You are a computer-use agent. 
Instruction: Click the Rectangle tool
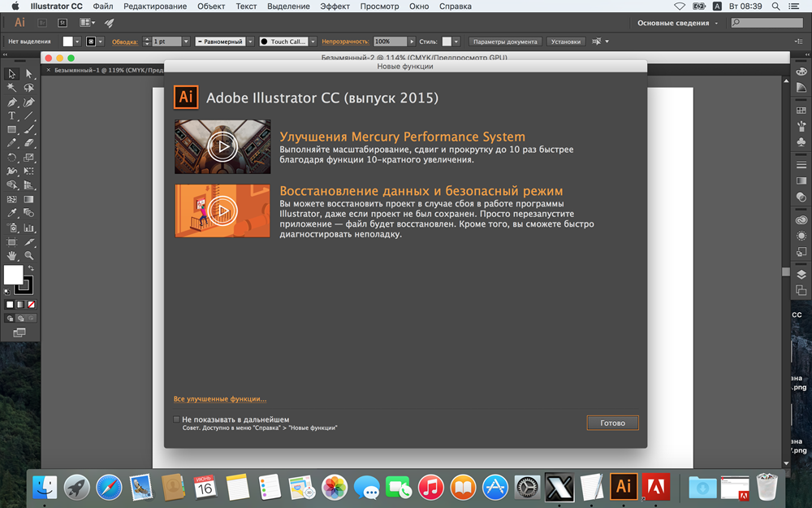coord(12,130)
